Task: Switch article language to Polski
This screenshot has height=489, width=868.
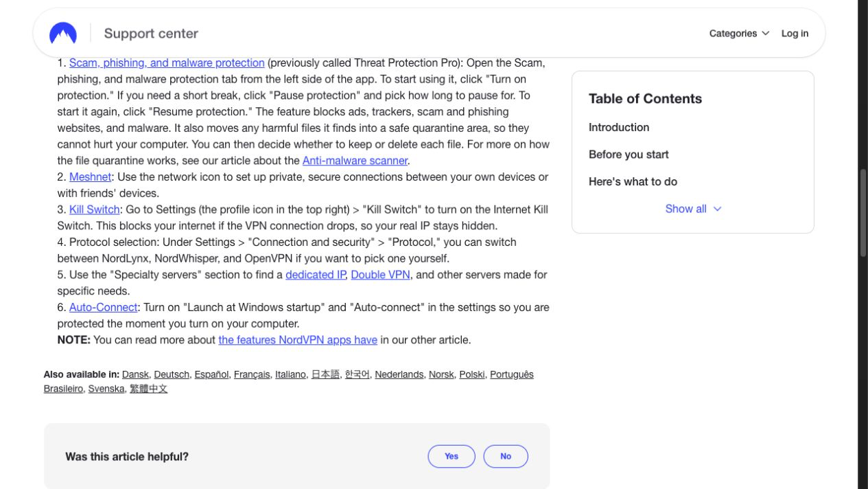Action: [x=472, y=374]
